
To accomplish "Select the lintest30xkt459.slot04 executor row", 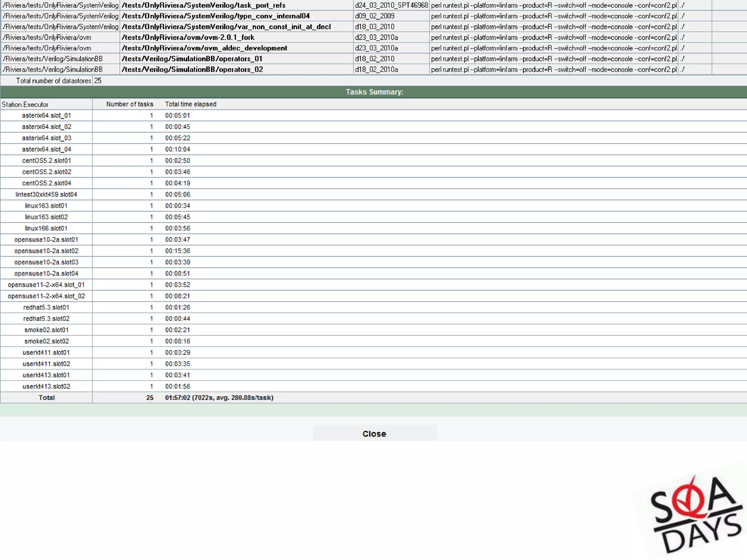I will 46,195.
